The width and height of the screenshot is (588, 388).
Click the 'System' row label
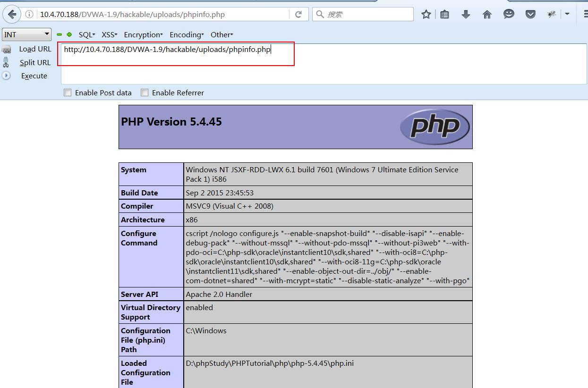(134, 170)
